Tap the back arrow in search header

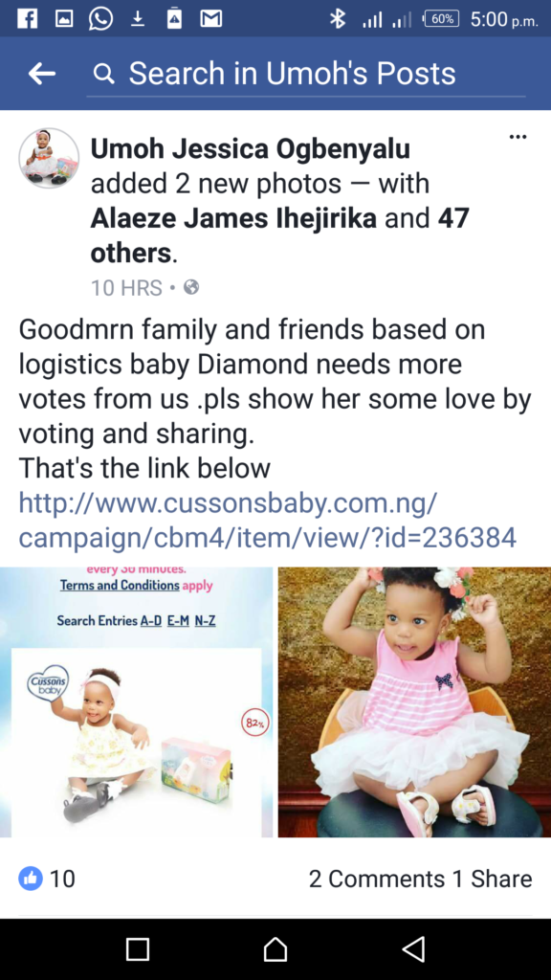point(42,74)
